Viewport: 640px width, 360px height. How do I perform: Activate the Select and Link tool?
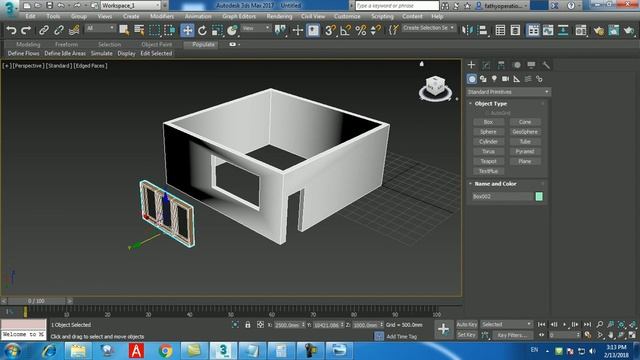click(44, 30)
